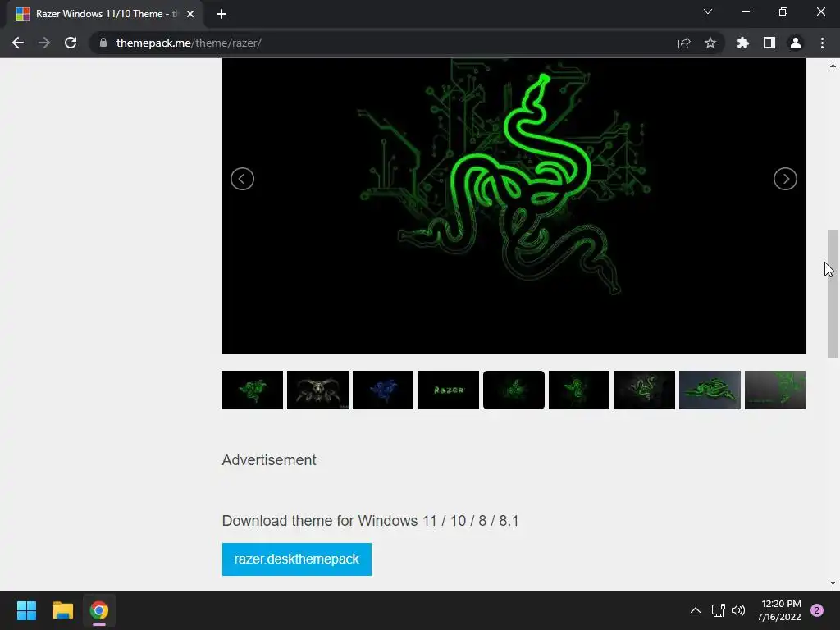Open the notification center badge
Screen dimensions: 840x630
click(817, 610)
